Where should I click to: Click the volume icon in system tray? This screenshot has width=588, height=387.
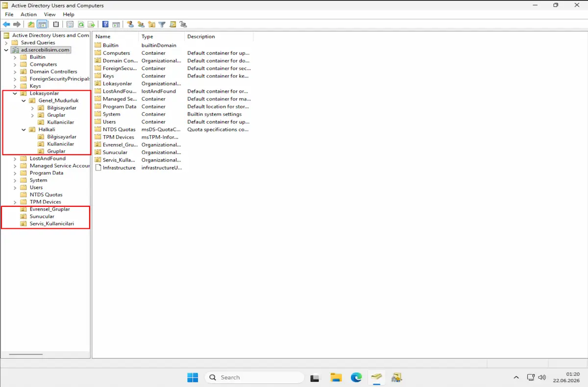pyautogui.click(x=542, y=377)
